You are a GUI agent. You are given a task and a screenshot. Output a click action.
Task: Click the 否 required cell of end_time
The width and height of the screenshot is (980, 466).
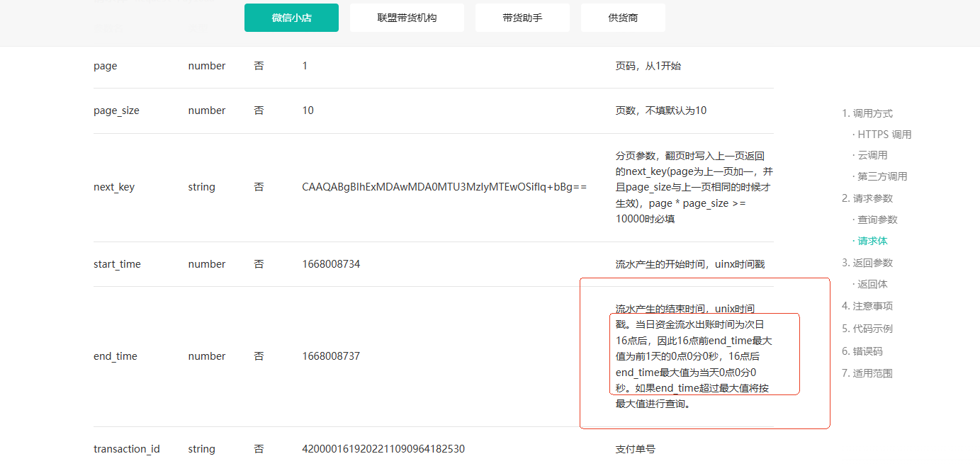259,356
